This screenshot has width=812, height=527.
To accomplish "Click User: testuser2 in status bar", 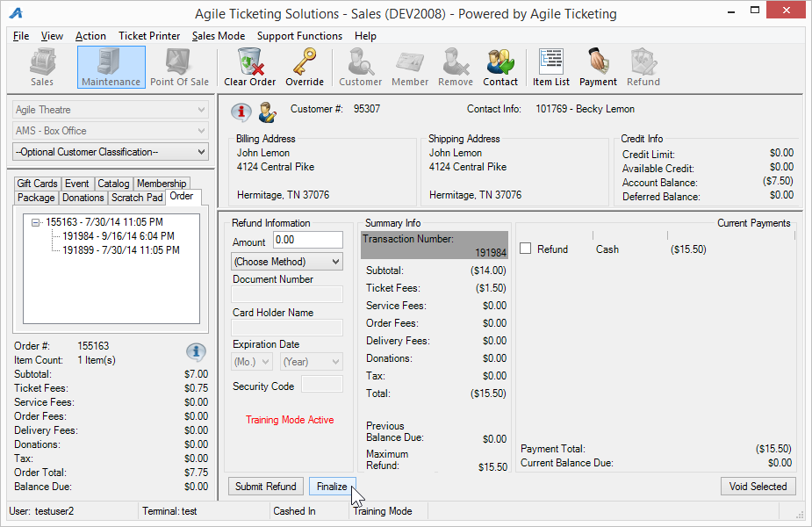I will 41,511.
